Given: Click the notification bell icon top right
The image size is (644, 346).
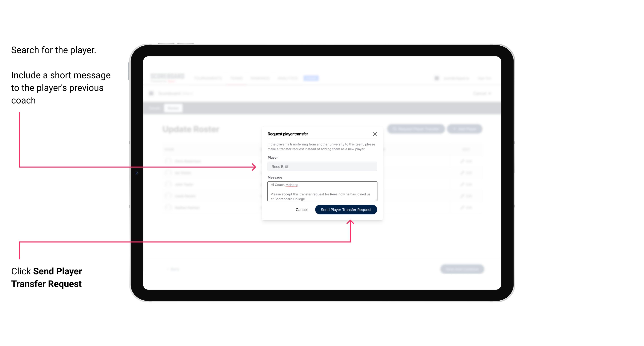Looking at the screenshot, I should pyautogui.click(x=436, y=78).
